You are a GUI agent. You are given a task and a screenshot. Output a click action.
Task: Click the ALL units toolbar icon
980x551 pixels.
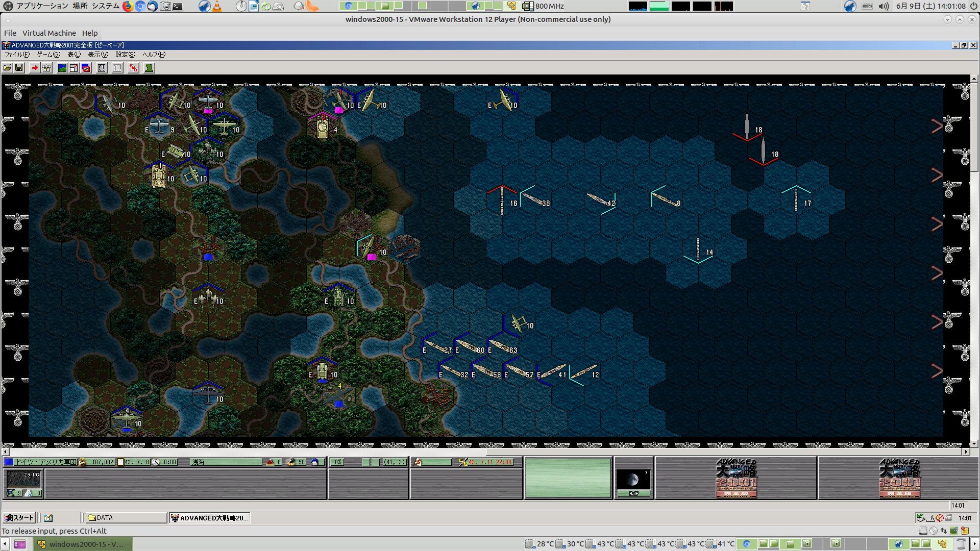point(117,68)
